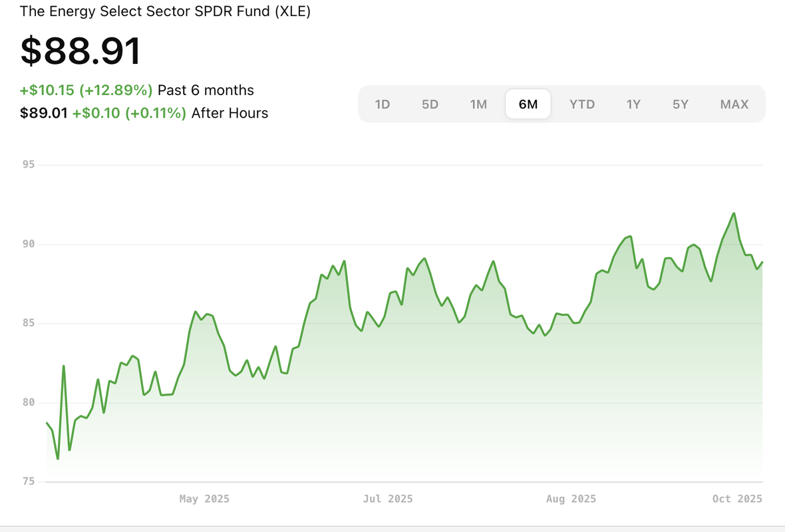785x532 pixels.
Task: Click the 'Jul 2025' x-axis label
Action: click(388, 499)
